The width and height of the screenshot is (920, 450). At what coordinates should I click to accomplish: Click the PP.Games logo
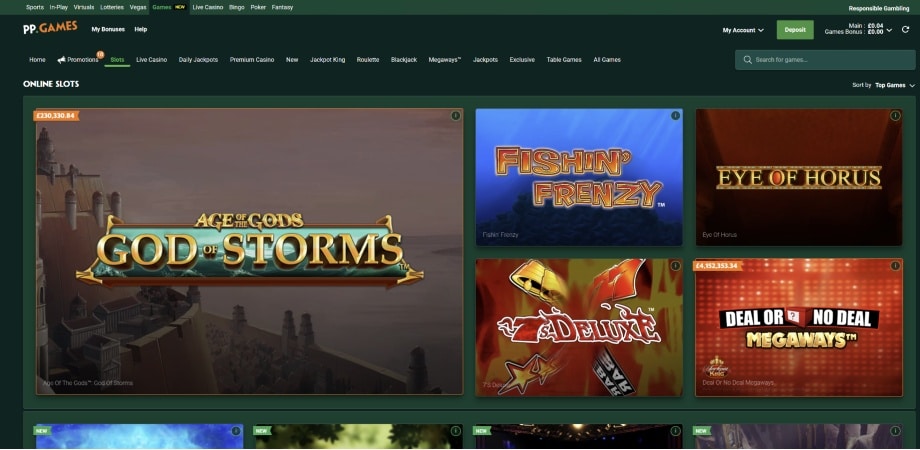click(x=50, y=28)
